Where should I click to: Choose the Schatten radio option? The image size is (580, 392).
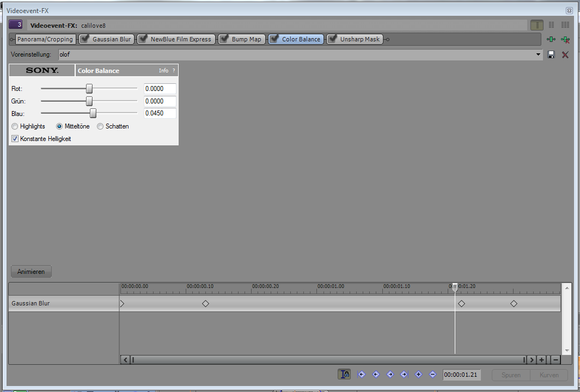click(x=100, y=126)
